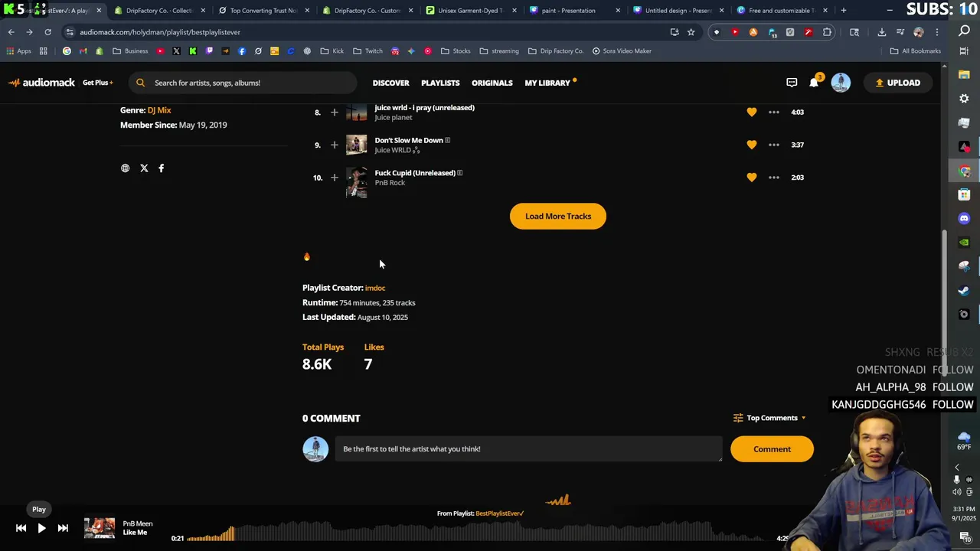
Task: Open the PLAYLISTS menu
Action: [440, 83]
